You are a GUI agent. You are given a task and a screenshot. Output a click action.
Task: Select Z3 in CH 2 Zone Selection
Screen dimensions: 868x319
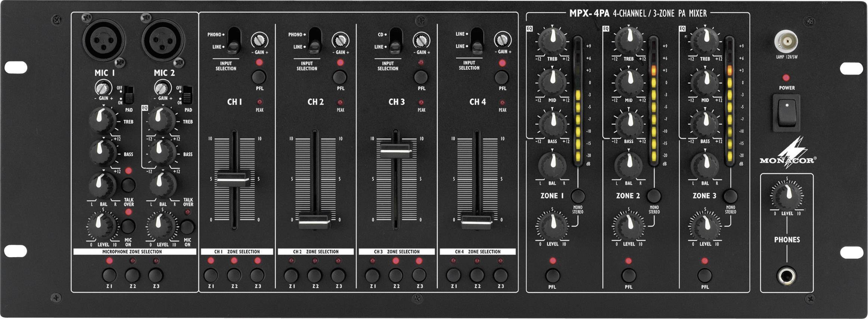click(x=338, y=275)
